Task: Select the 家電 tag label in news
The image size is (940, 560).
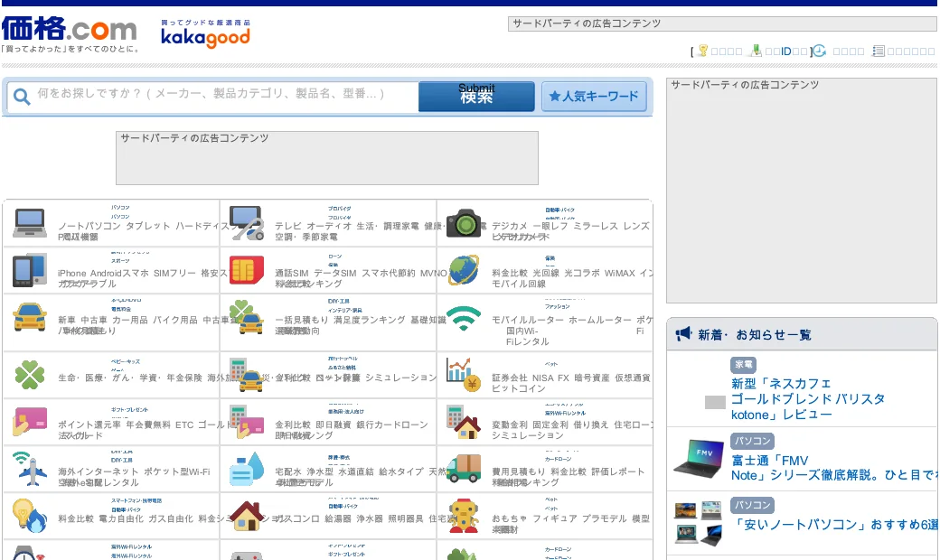Action: point(743,364)
